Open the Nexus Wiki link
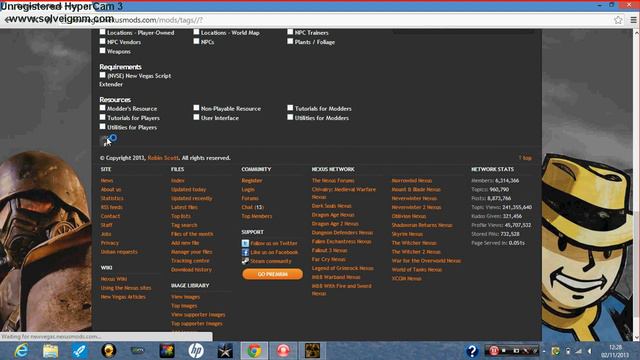Viewport: 640px width, 360px height. (114, 279)
